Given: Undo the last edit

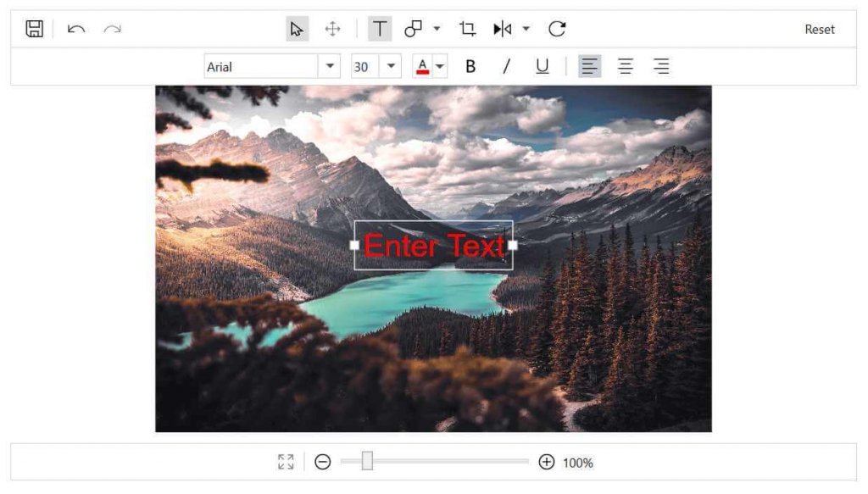Looking at the screenshot, I should (x=76, y=28).
